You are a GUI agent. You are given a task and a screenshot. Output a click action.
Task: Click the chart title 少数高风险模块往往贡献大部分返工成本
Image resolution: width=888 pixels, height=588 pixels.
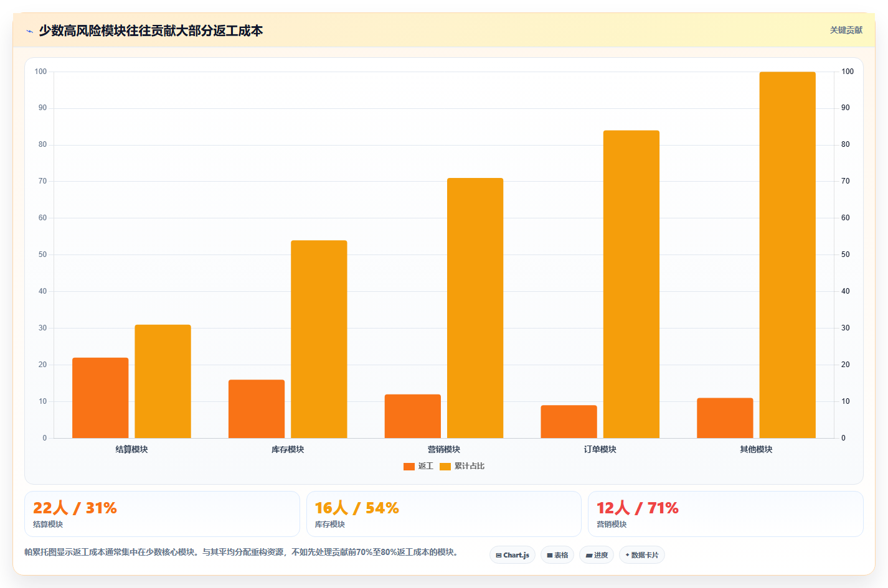click(x=151, y=30)
